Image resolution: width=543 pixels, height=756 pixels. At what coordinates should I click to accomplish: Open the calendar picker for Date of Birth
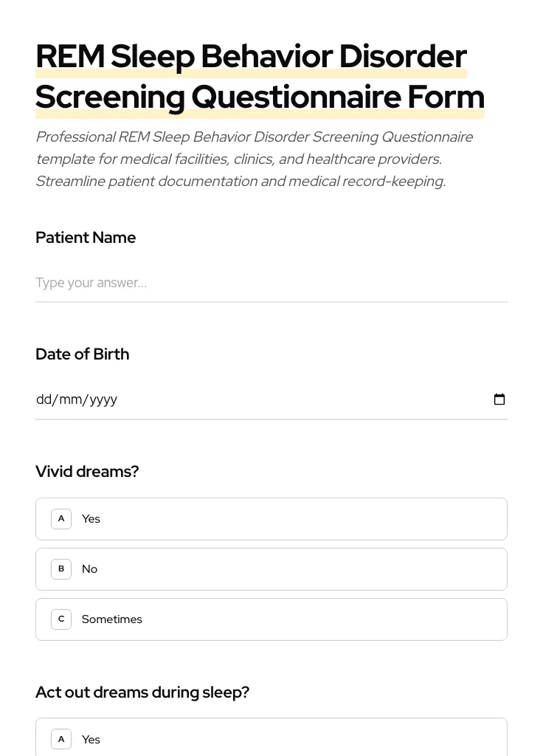(499, 399)
